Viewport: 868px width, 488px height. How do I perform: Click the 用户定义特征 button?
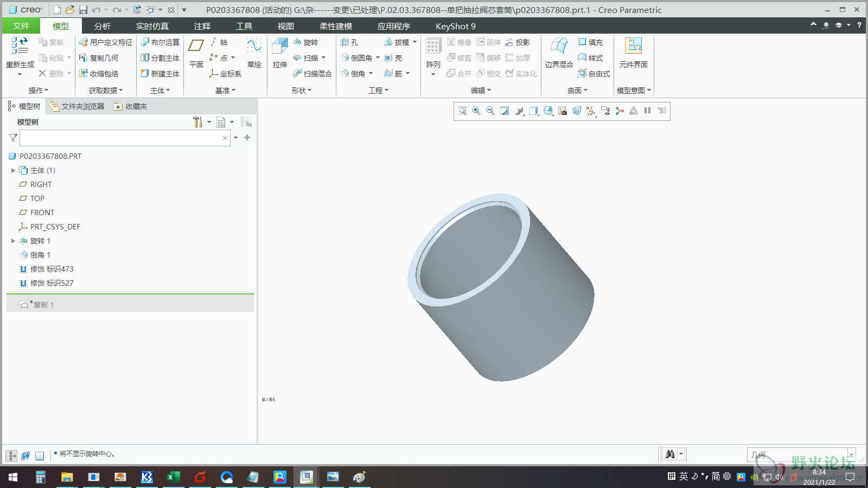click(x=106, y=42)
